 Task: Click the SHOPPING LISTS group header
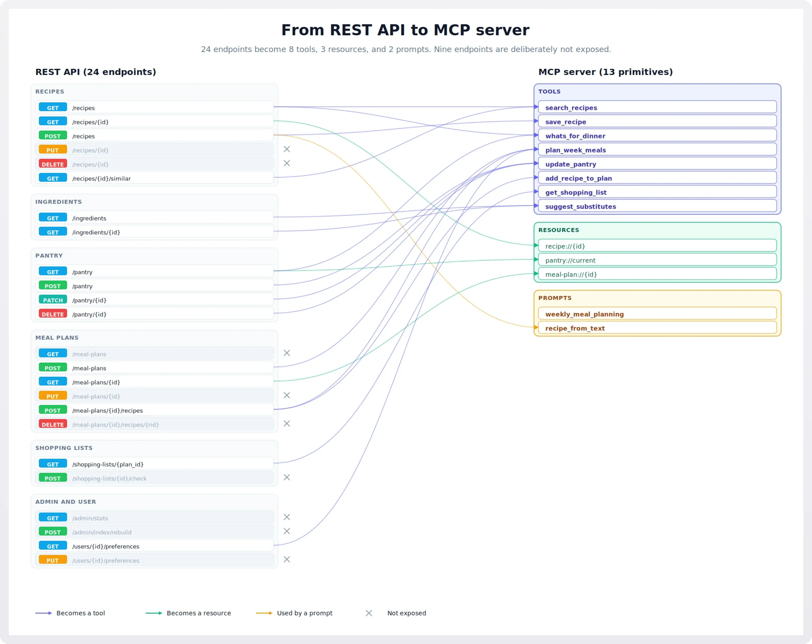click(64, 448)
